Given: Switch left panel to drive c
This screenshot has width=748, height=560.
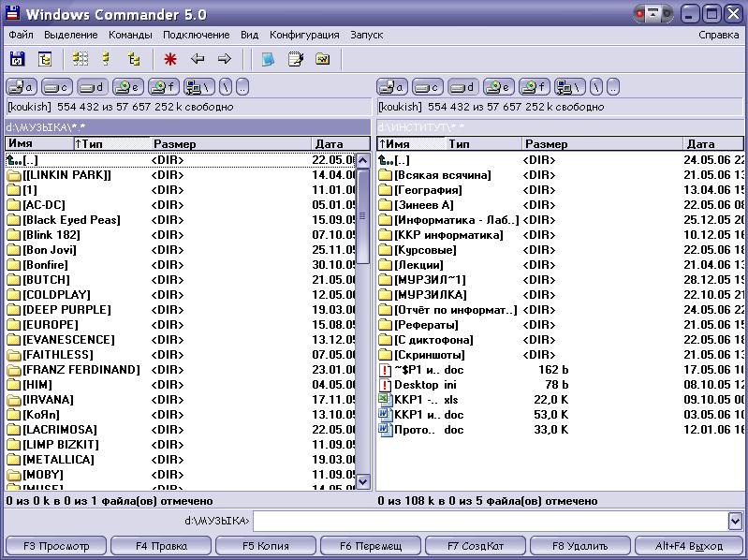Looking at the screenshot, I should pyautogui.click(x=56, y=87).
